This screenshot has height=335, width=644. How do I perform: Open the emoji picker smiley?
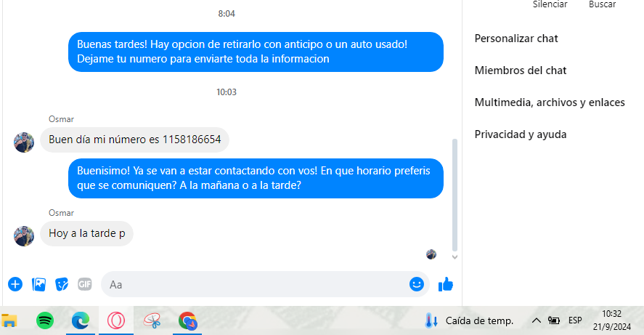coord(417,284)
